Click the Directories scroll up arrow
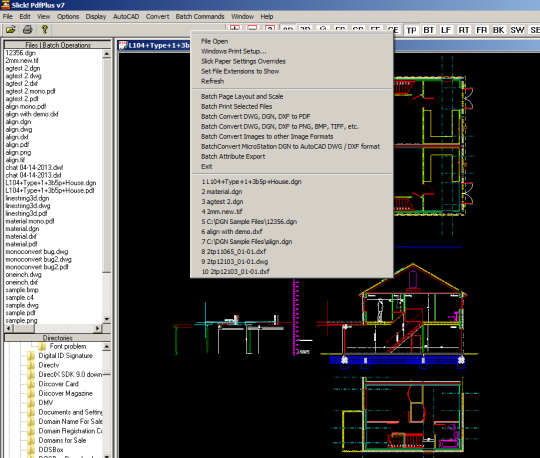Image resolution: width=540 pixels, height=458 pixels. pyautogui.click(x=107, y=346)
